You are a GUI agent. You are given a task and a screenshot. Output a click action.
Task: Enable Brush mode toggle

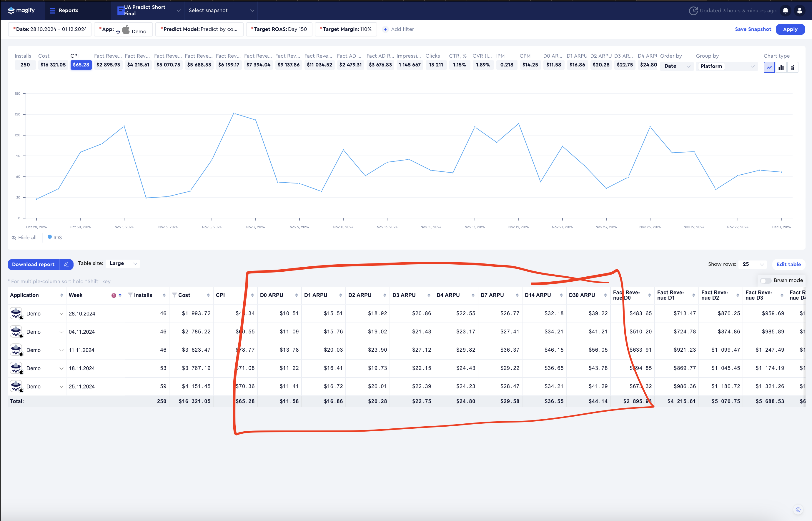(766, 280)
